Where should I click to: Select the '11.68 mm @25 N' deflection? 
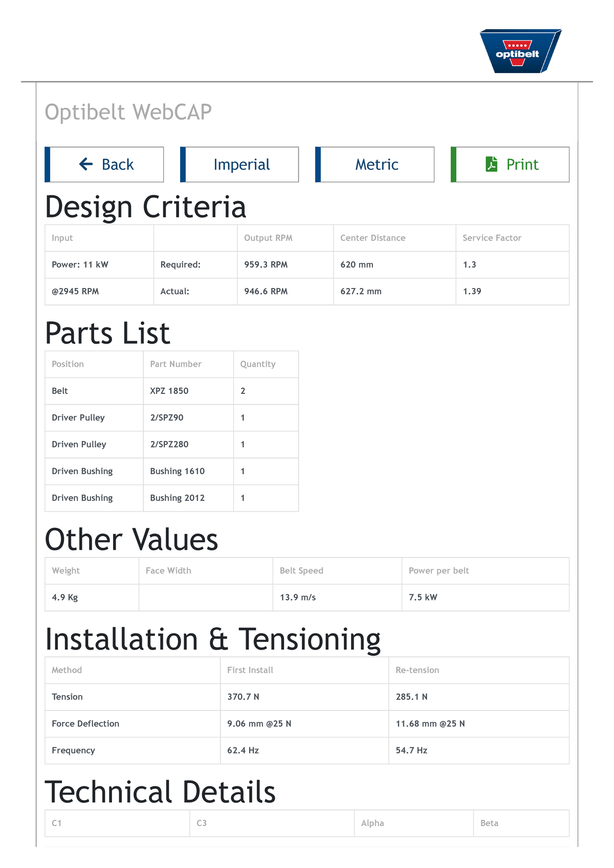(x=430, y=724)
